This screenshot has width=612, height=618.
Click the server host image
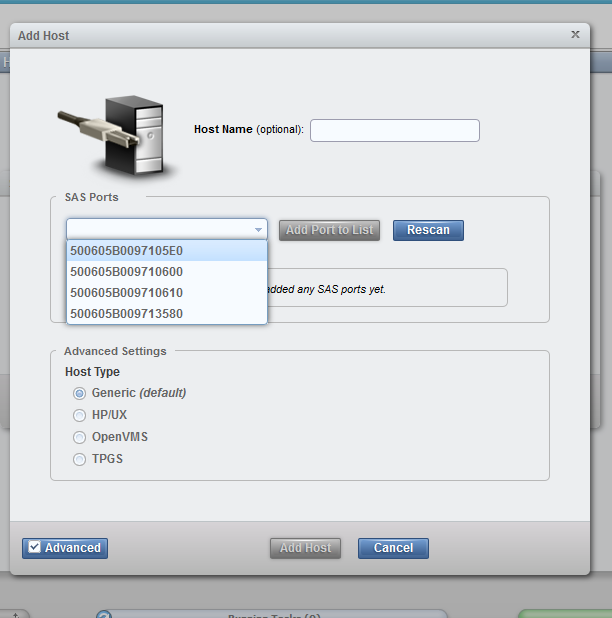pos(116,136)
